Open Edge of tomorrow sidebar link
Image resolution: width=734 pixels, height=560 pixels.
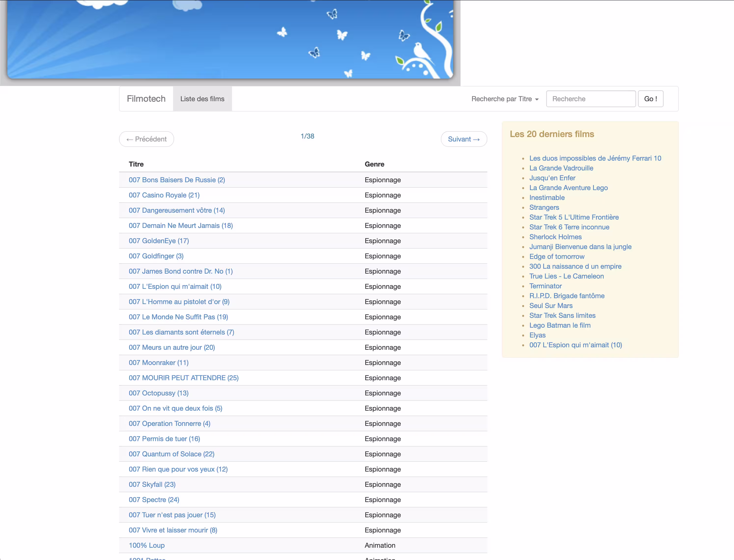(x=557, y=256)
